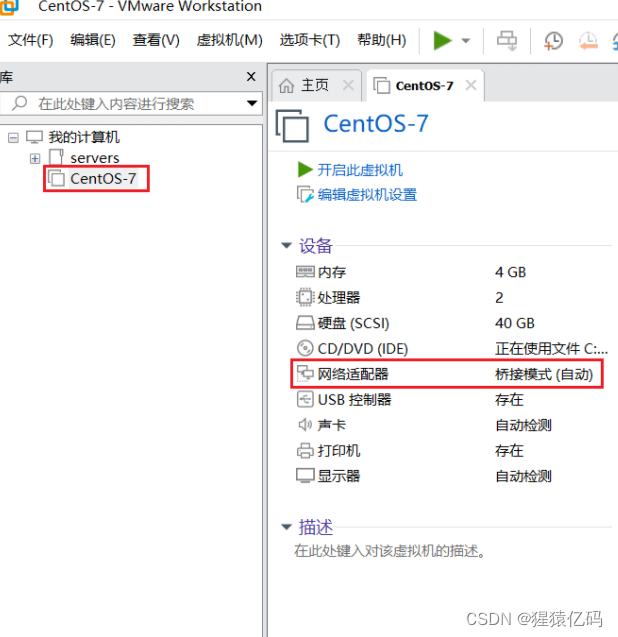Open the 帮助(H) menu
This screenshot has width=618, height=637.
click(382, 40)
